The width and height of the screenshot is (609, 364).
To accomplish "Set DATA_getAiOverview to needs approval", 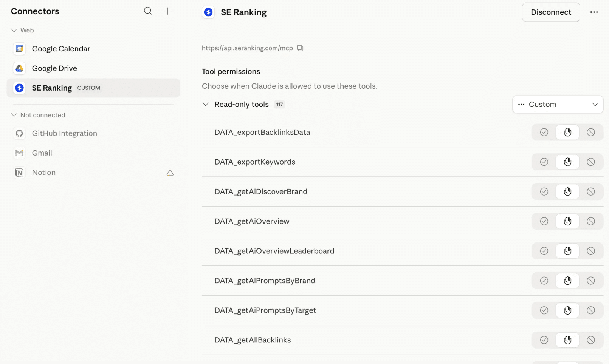I will 567,221.
